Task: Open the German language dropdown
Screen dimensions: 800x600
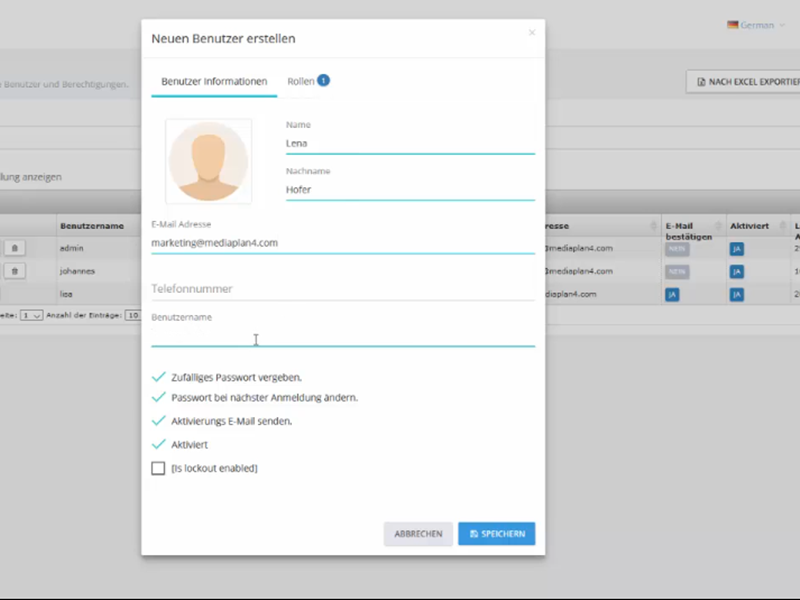Action: (x=757, y=25)
